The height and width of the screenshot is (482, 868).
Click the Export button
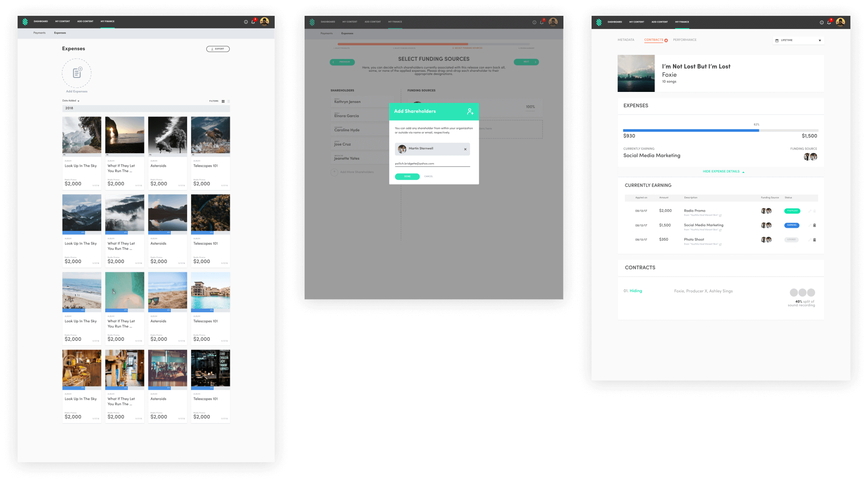[x=218, y=49]
